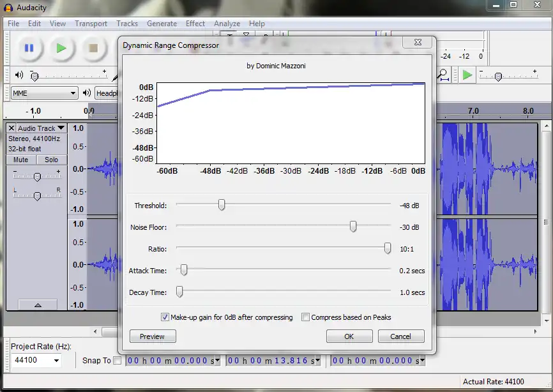Open the Generate menu
The width and height of the screenshot is (553, 392).
click(x=162, y=24)
